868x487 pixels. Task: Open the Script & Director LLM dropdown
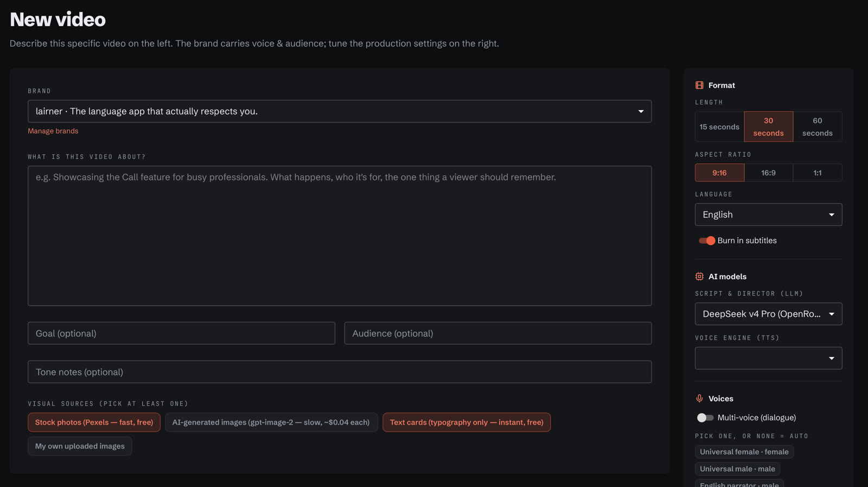click(x=768, y=314)
